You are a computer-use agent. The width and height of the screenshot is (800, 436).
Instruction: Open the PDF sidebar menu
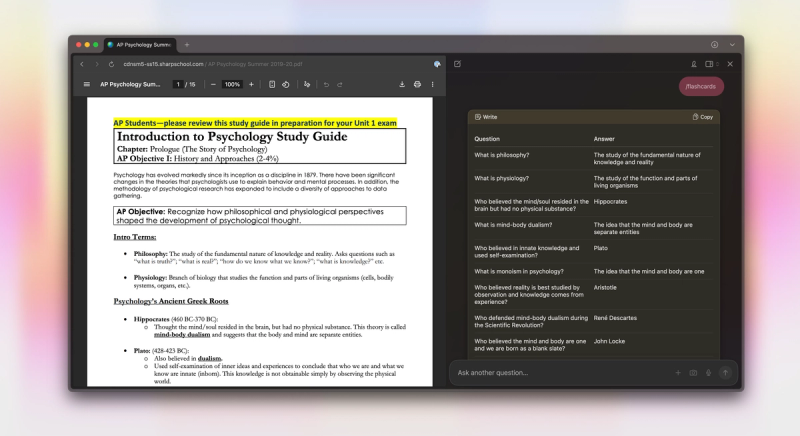click(x=86, y=85)
